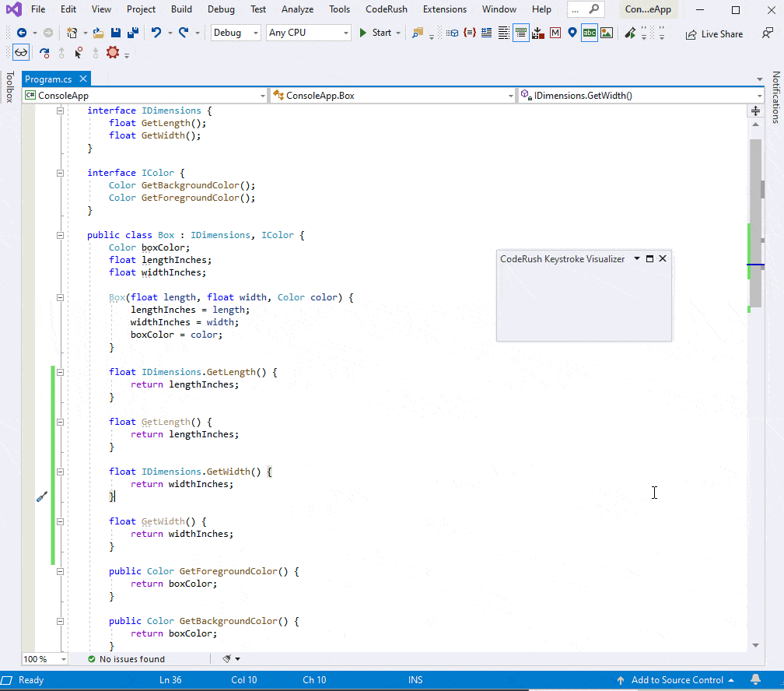Collapse the Box class using its outline marker
The height and width of the screenshot is (691, 784).
pyautogui.click(x=60, y=234)
